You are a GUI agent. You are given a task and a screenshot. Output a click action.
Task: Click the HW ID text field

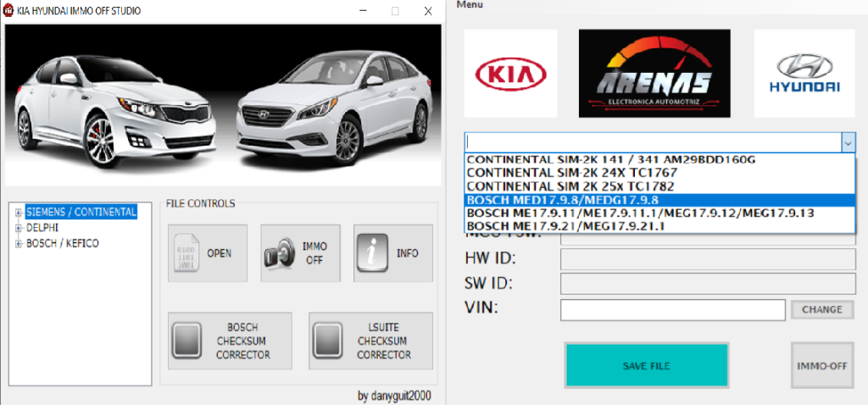click(708, 259)
